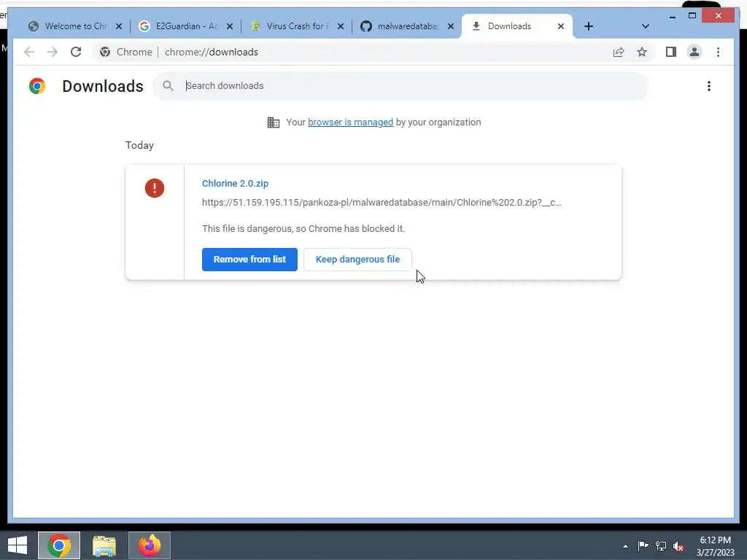
Task: Click the 'This file is dangerous' message
Action: 303,228
